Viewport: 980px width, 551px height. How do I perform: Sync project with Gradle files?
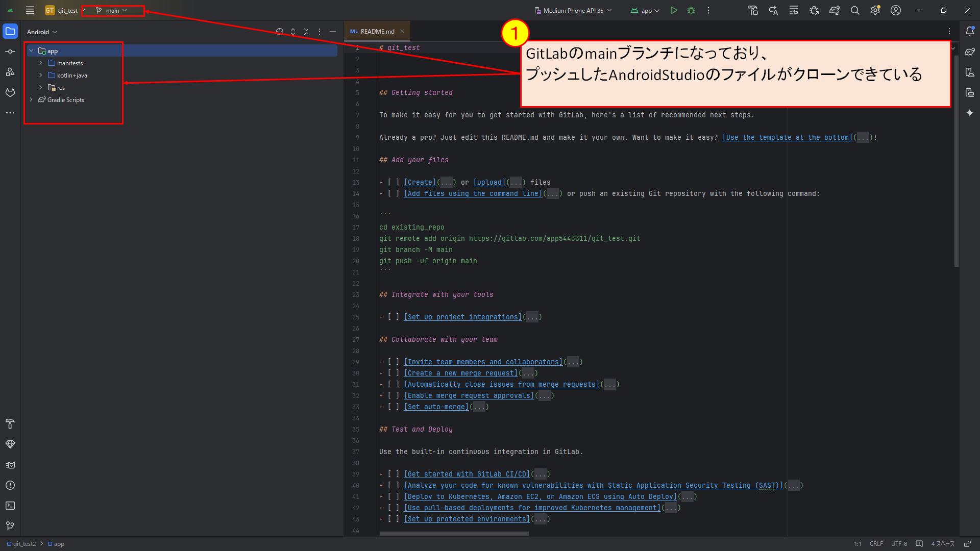(x=835, y=10)
